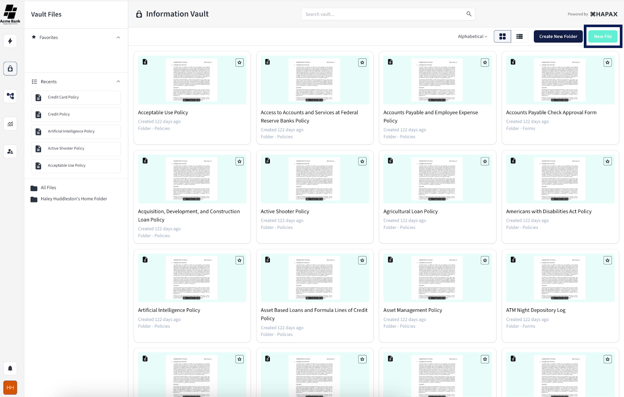Click Americans with Disabilities Act Policy title
This screenshot has width=624, height=397.
point(548,212)
